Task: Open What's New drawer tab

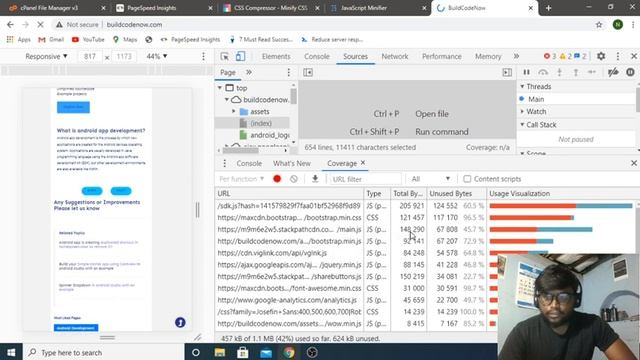Action: point(292,163)
